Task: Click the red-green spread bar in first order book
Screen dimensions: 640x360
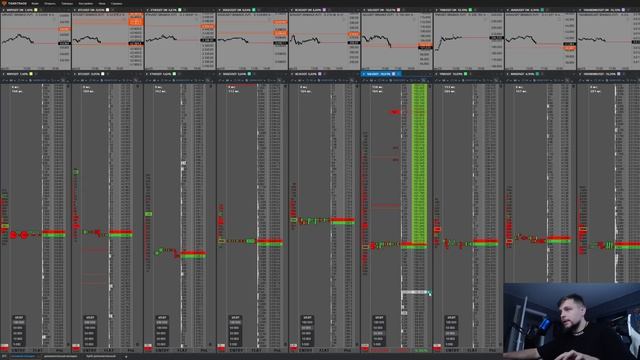Action: [x=53, y=234]
